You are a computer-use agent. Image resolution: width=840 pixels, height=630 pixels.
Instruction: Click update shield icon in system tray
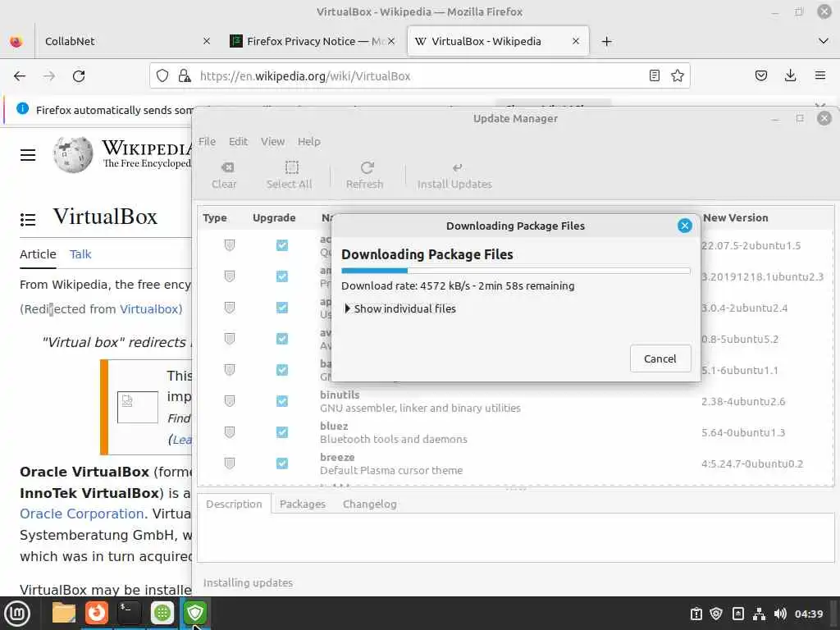716,614
